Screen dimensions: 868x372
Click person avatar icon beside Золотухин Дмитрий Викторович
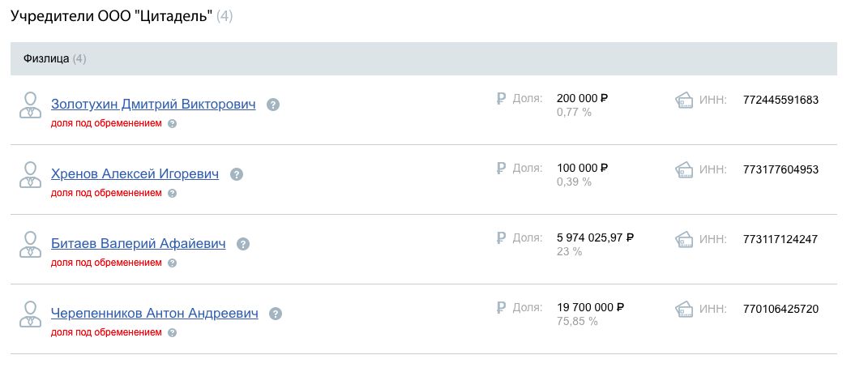click(30, 105)
